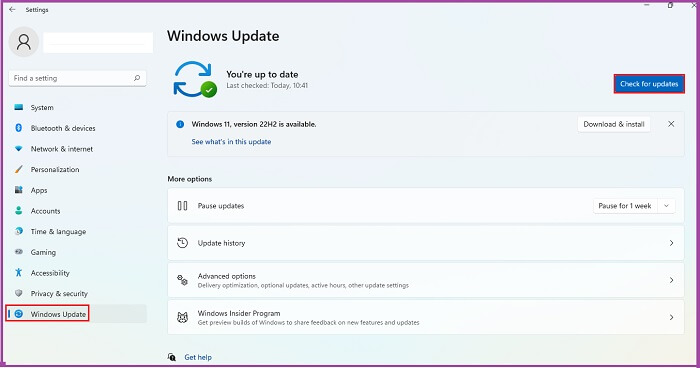Screen dimensions: 700x368
Task: Click the 'You're up to date' status text
Action: 262,74
